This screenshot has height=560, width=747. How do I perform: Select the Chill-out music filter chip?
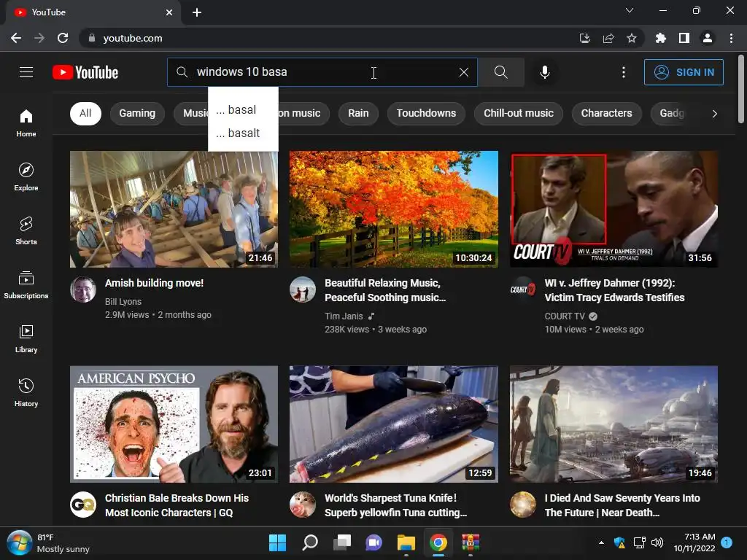[519, 113]
